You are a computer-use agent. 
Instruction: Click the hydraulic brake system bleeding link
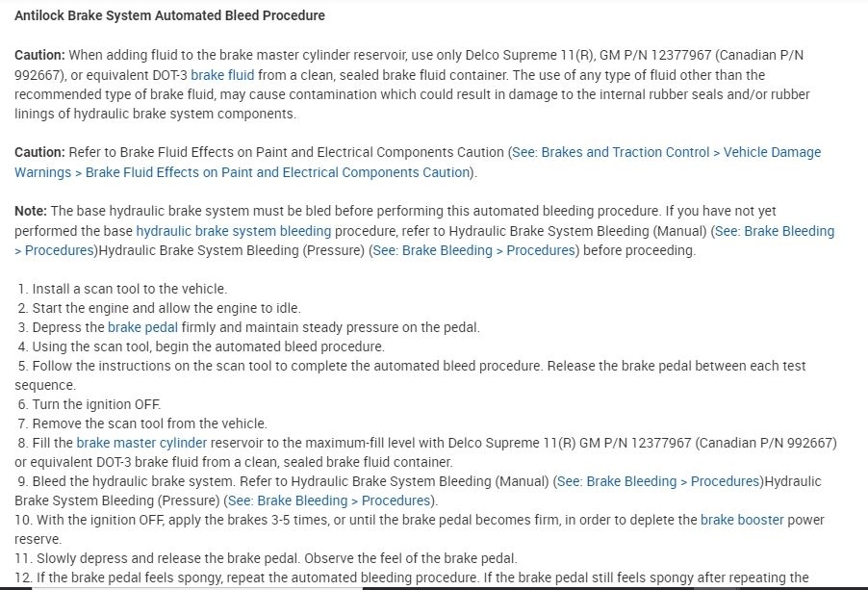tap(233, 231)
